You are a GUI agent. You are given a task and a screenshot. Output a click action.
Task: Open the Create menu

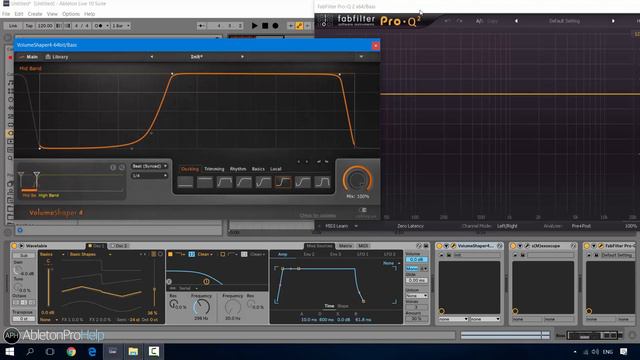pos(35,14)
